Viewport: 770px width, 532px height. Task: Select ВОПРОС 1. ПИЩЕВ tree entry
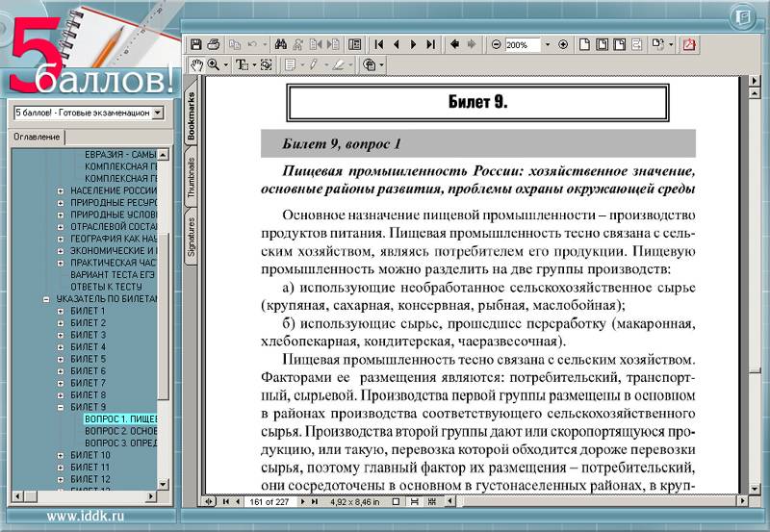[121, 419]
